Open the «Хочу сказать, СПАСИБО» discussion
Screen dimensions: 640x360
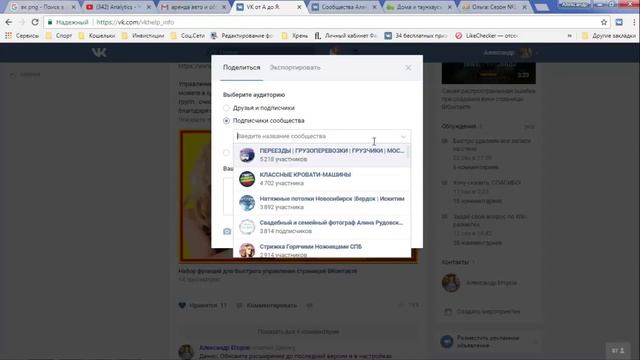(x=486, y=182)
